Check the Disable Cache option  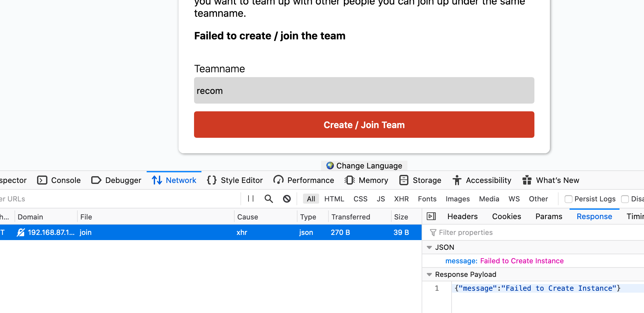pyautogui.click(x=625, y=199)
